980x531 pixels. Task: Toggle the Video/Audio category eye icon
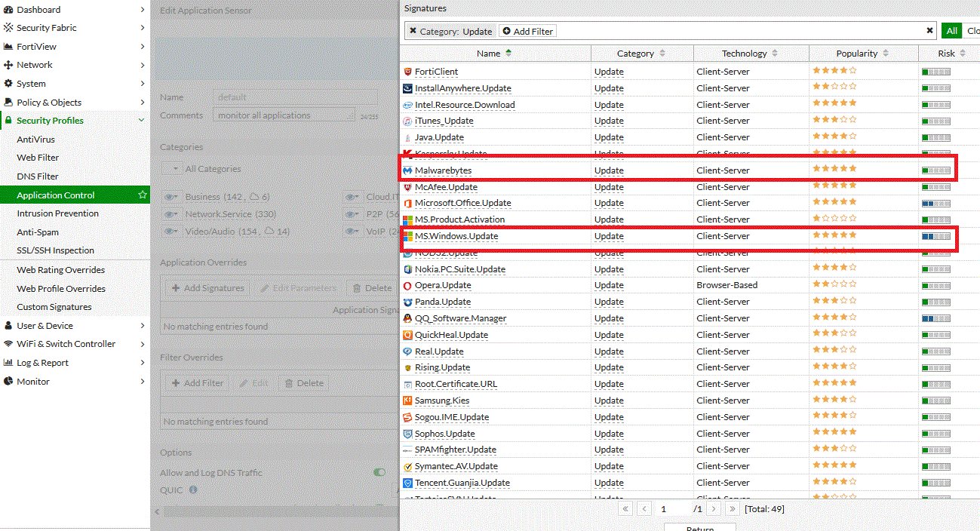(x=171, y=232)
